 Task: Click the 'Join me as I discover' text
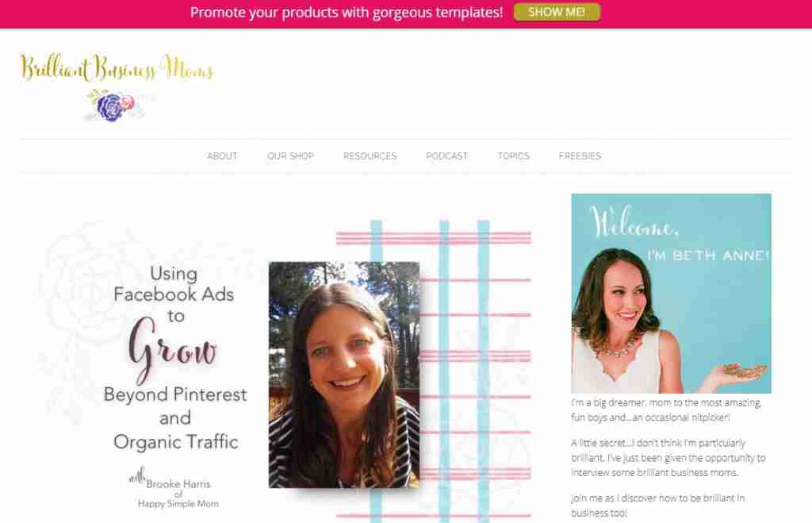tap(657, 506)
